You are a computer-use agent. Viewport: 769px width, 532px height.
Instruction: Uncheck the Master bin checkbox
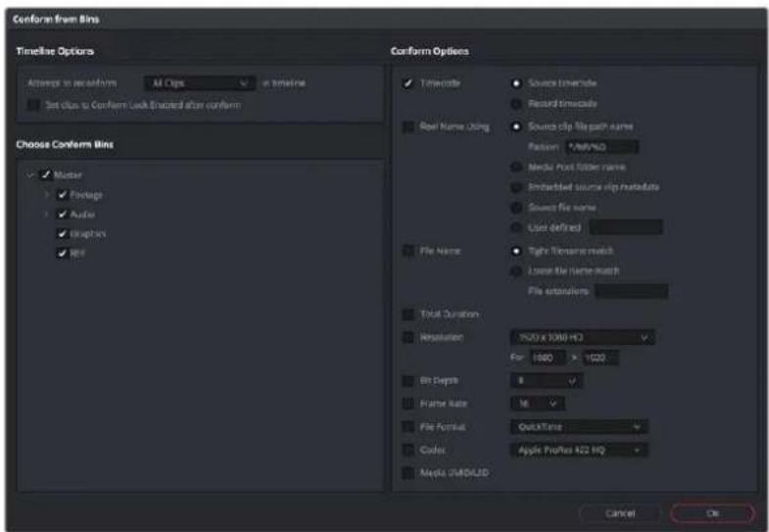[46, 174]
